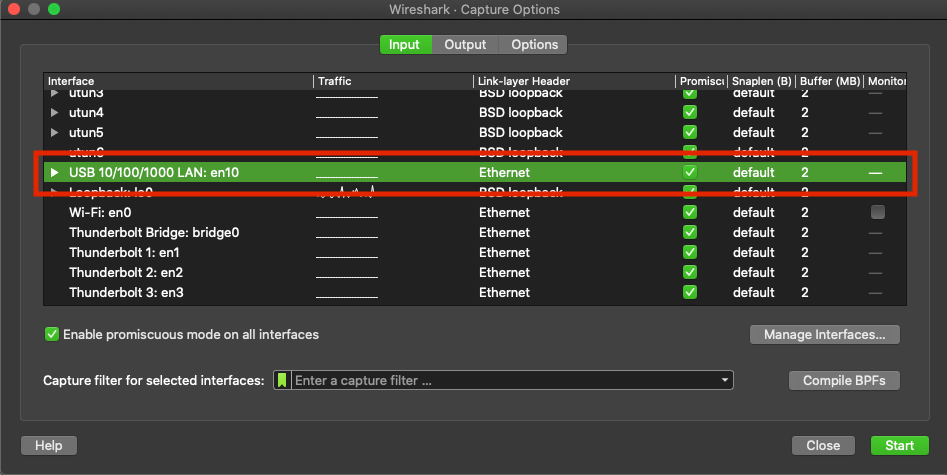
Task: Close the Capture Options dialog
Action: 823,445
